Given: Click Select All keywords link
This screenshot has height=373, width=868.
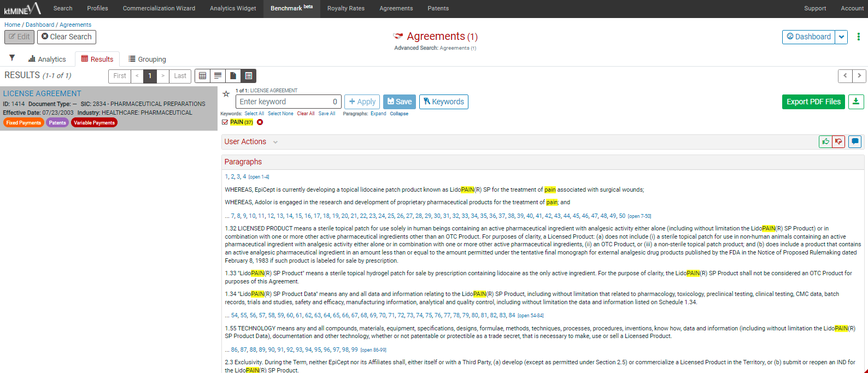Looking at the screenshot, I should tap(254, 114).
